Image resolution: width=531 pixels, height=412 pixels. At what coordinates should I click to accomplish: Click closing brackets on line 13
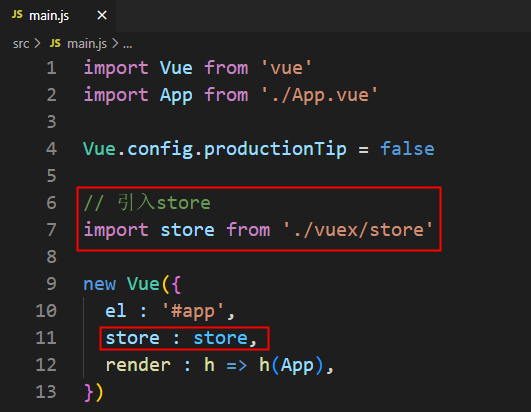(x=94, y=392)
